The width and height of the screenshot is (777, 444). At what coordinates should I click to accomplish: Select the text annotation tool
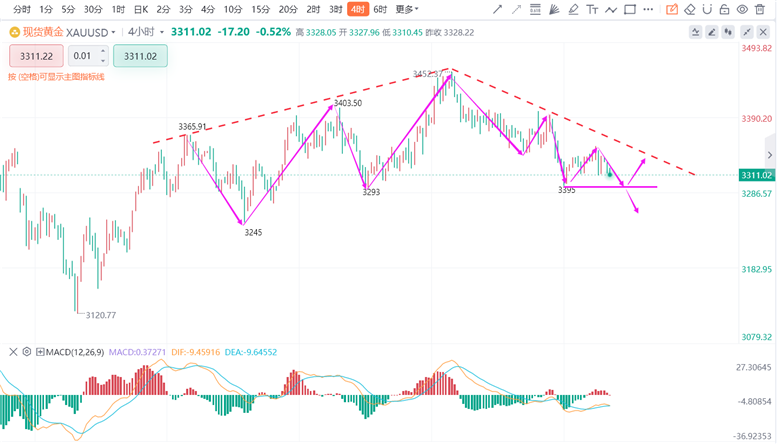coord(592,9)
